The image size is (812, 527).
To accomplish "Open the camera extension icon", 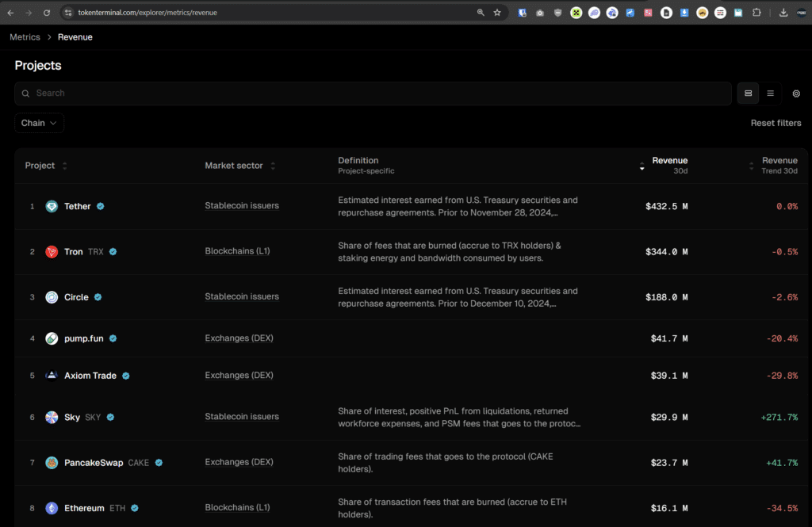I will [x=540, y=13].
